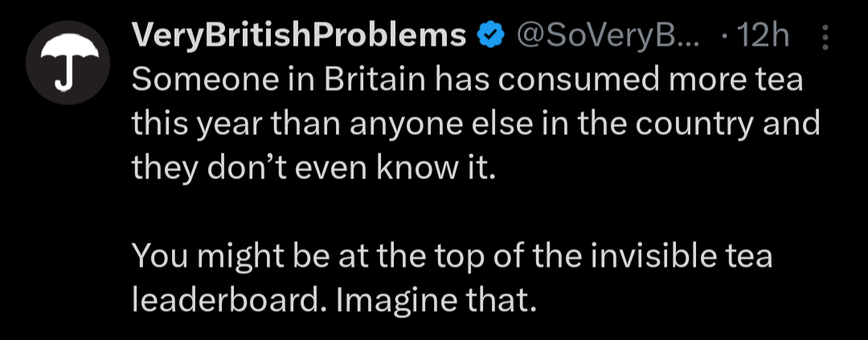Click the VeryBritishProblems display name
Viewport: 868px width, 340px height.
(298, 36)
